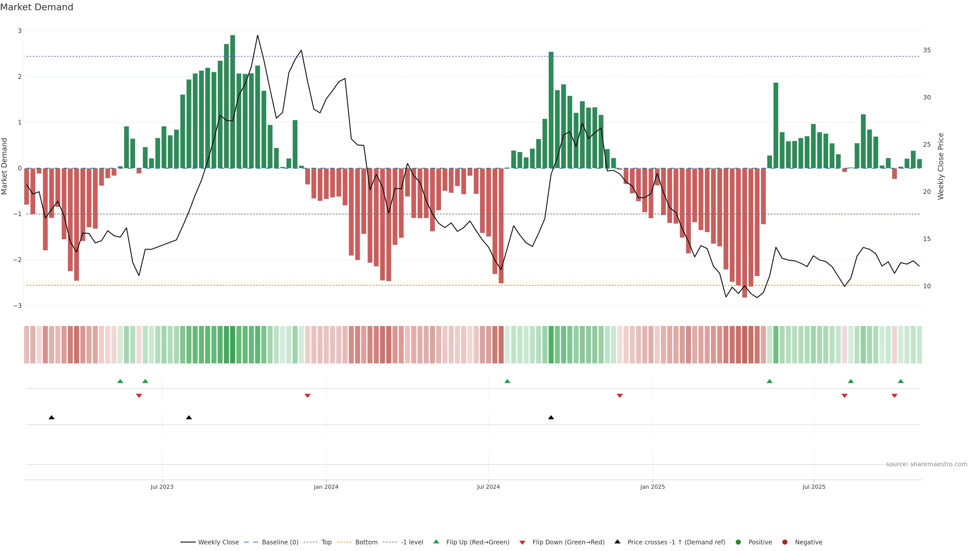980x551 pixels.
Task: Click the rightmost red flip-down triangle marker
Action: point(895,396)
